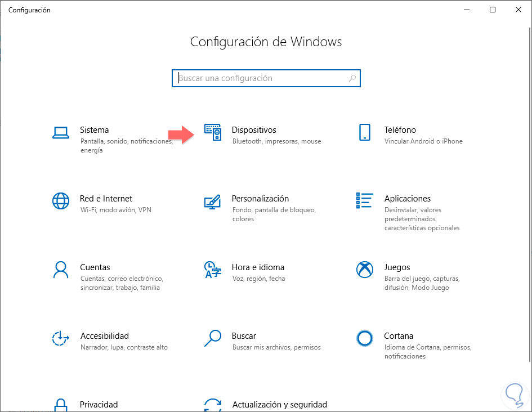The height and width of the screenshot is (412, 532).
Task: Click the Actualización y seguridad arrows icon
Action: coord(213,405)
